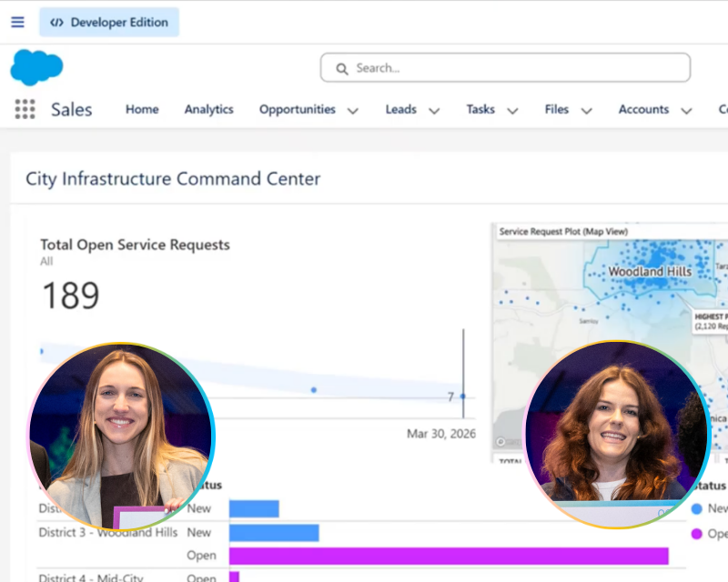
Task: Click the District 4 Mid-City Open bar
Action: 234,577
